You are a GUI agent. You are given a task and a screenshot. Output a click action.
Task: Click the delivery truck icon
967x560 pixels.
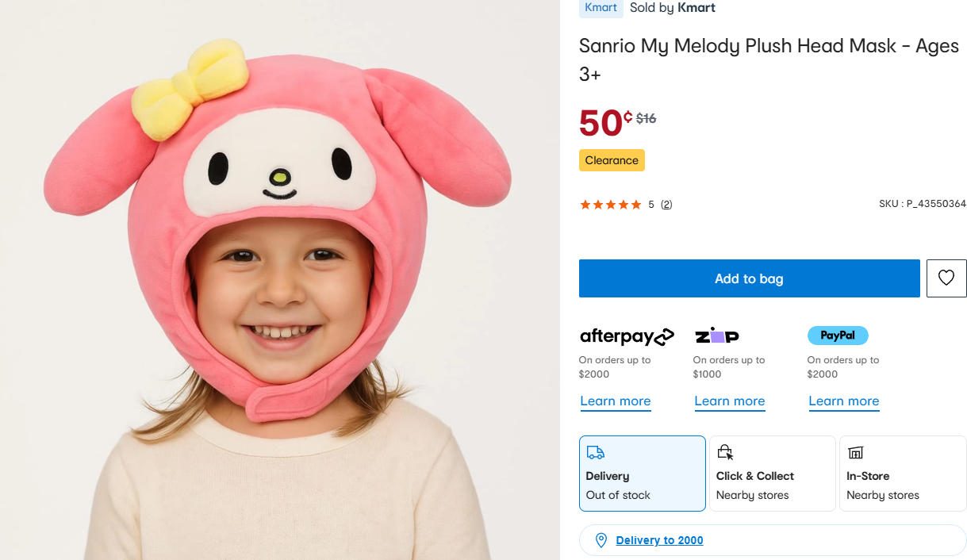tap(595, 453)
